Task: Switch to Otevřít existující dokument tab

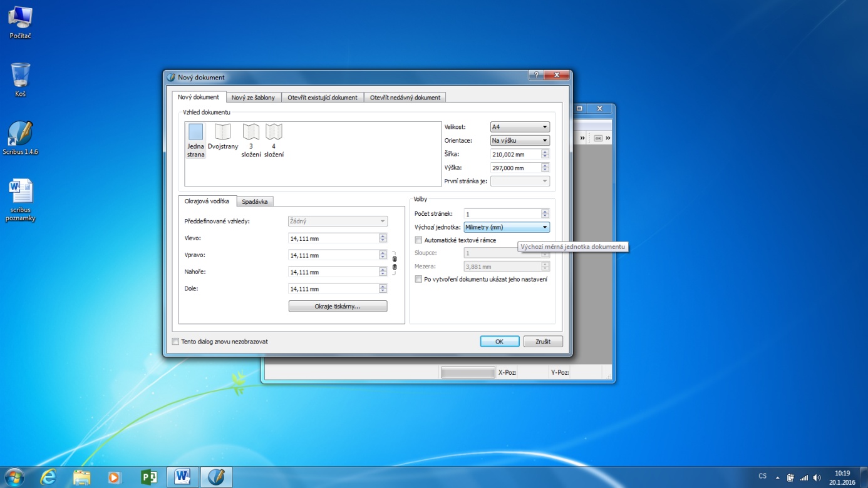Action: tap(323, 98)
